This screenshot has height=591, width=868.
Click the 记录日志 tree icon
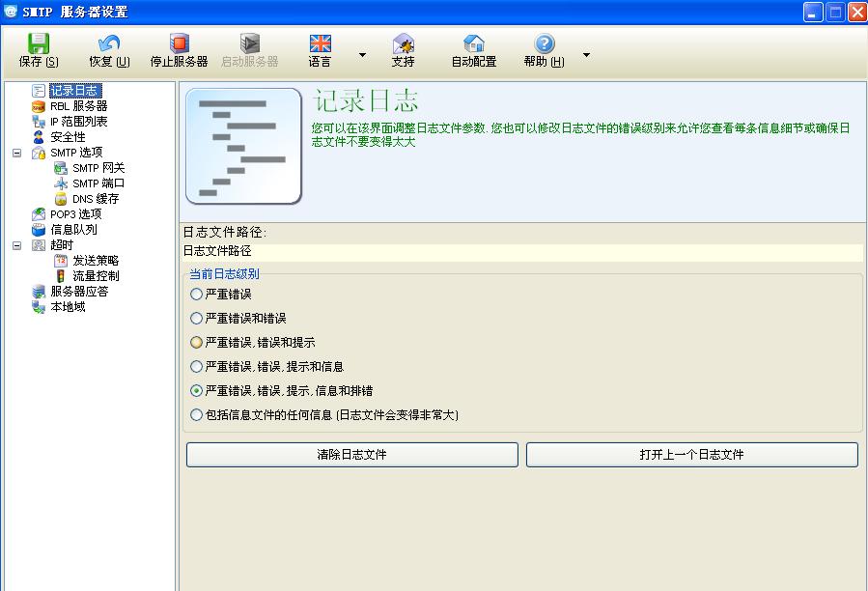click(x=39, y=90)
